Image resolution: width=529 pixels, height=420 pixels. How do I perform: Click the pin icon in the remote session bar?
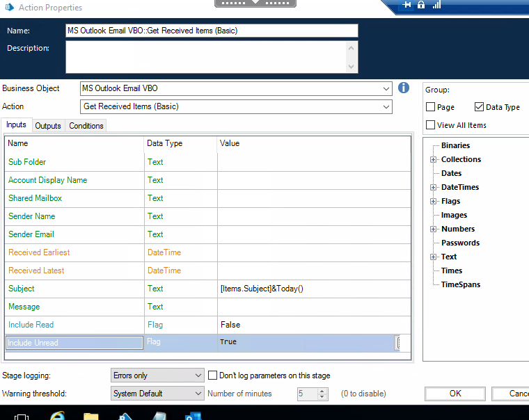coord(407,5)
